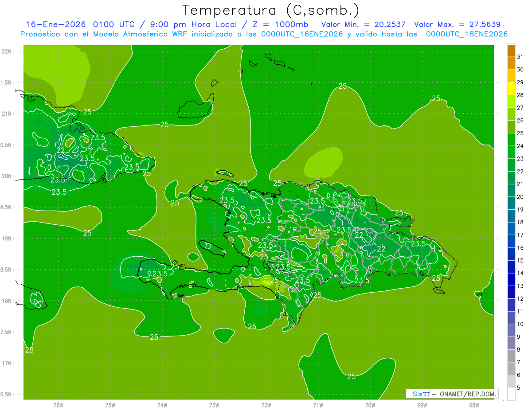Click the colorbar value label "20"
This screenshot has height=411, width=532.
click(520, 197)
